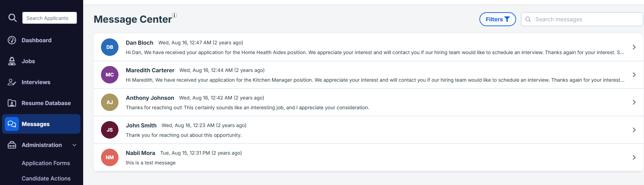Viewport: 644px width, 185px height.
Task: Expand Dan Bloch message with chevron
Action: 634,47
